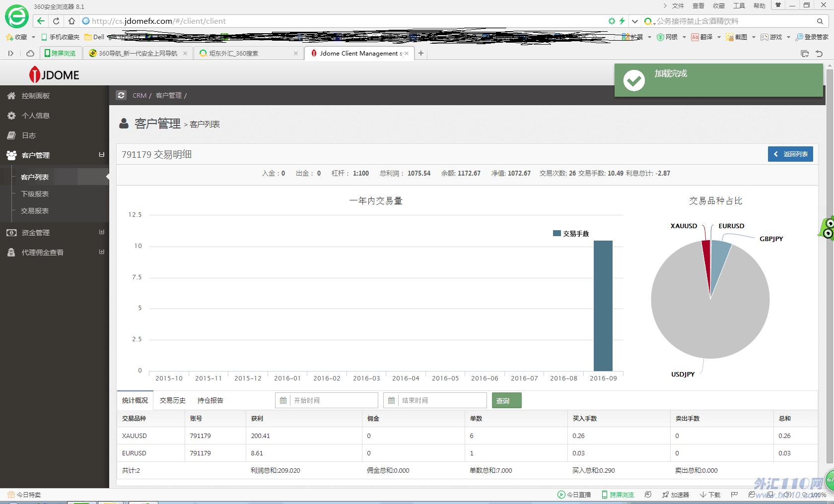
Task: Open 个人信息 in the sidebar
Action: (36, 116)
